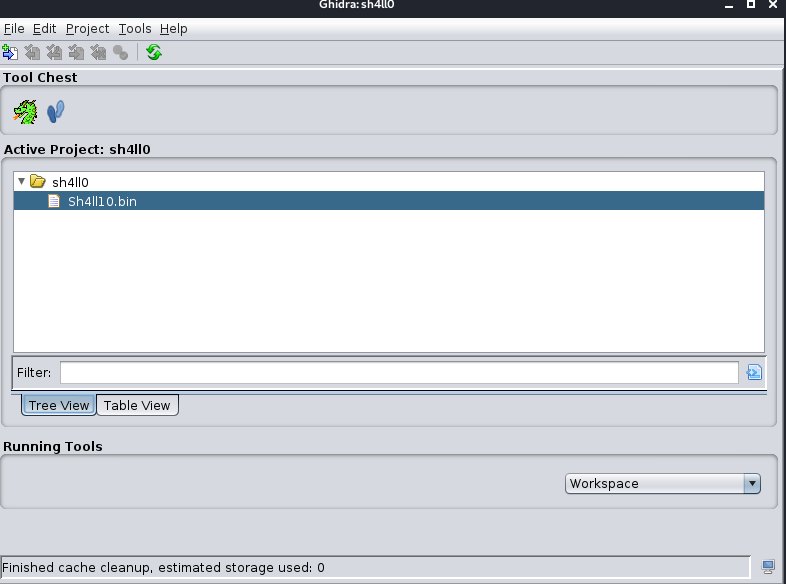Collapse the sh4ll0 project folder

21,181
